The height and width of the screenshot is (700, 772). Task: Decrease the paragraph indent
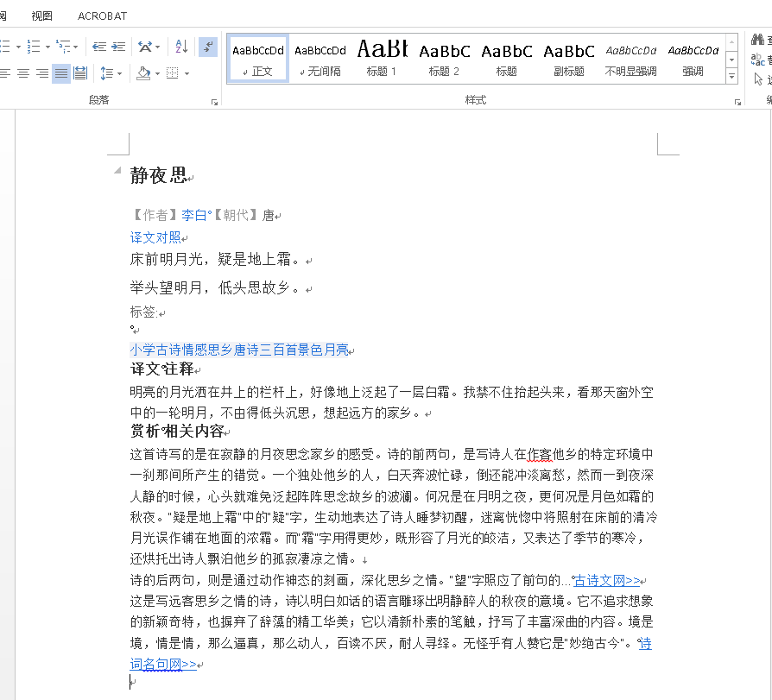coord(99,47)
